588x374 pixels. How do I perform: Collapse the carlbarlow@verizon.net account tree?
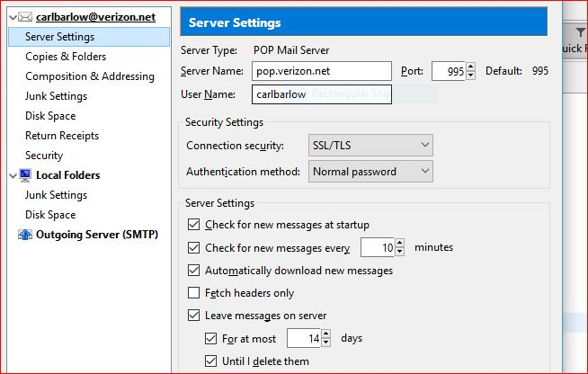11,17
